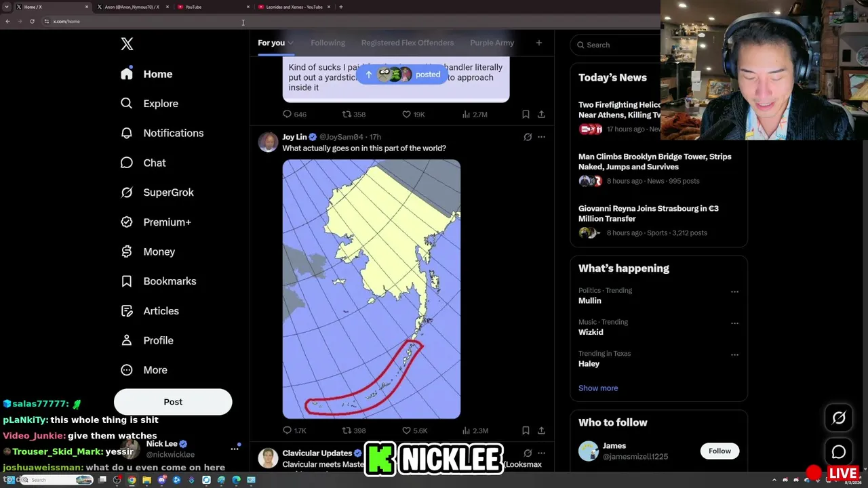
Task: Switch to Registered Flex Offenders tab
Action: (x=408, y=43)
